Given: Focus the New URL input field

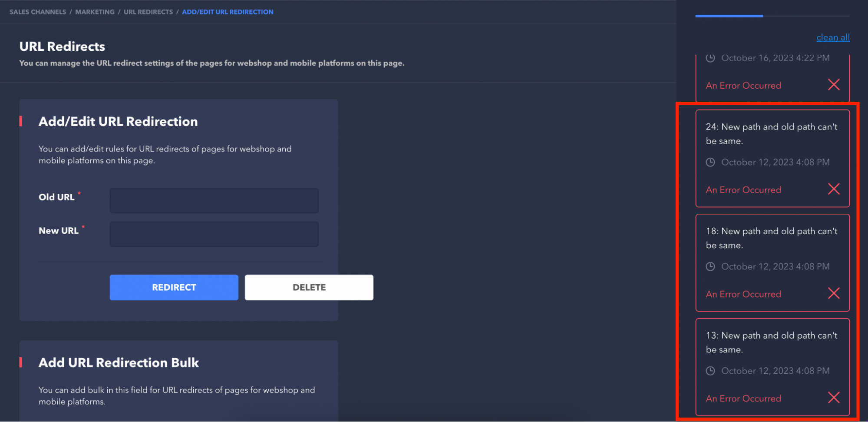Looking at the screenshot, I should pos(214,234).
